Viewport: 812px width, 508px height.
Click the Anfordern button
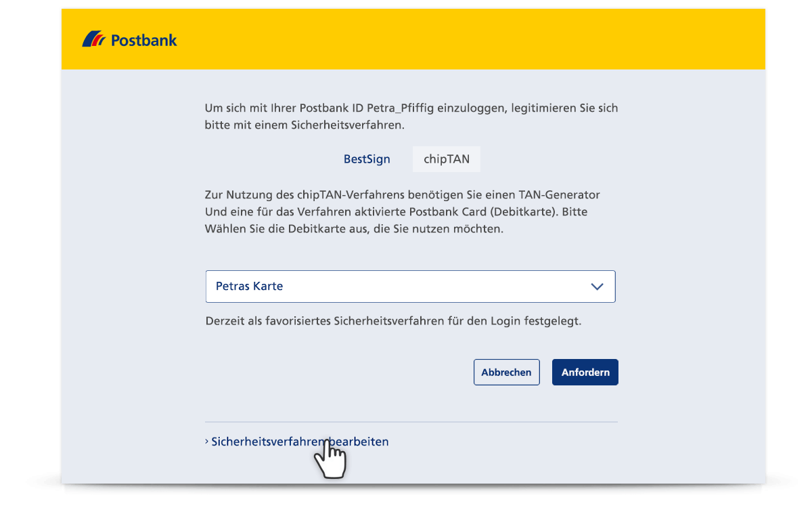585,373
